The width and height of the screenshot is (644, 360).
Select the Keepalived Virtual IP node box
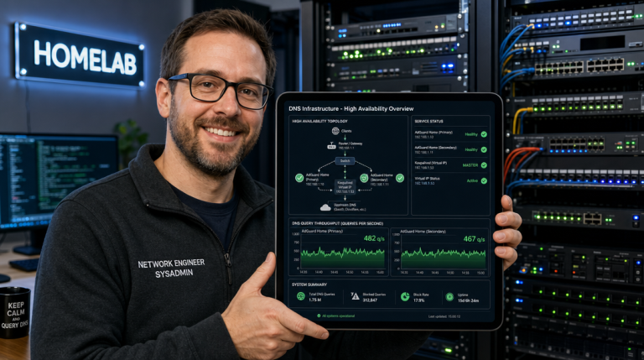point(345,186)
